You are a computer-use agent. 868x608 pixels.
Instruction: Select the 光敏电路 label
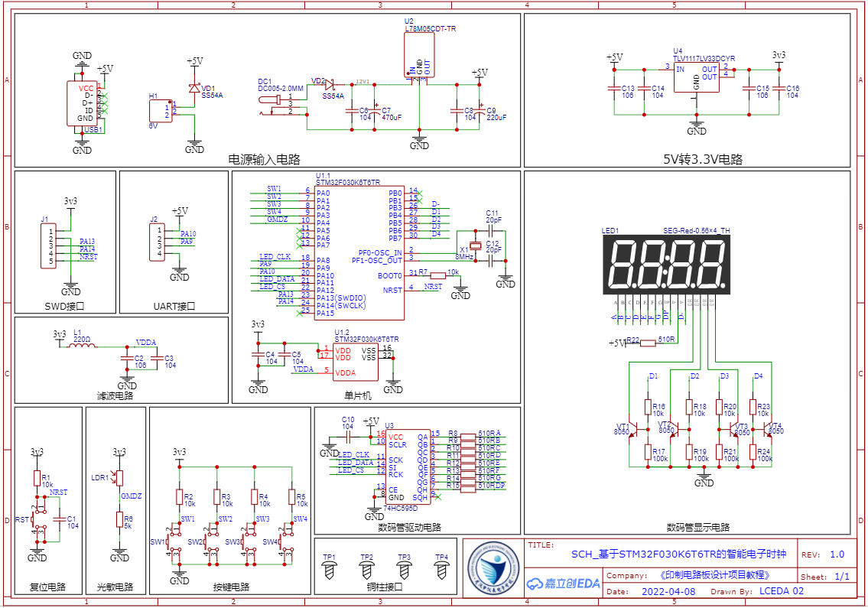pos(115,587)
